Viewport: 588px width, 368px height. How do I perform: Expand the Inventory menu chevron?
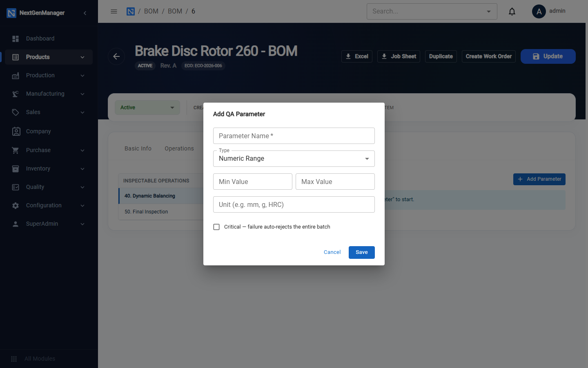pos(82,169)
